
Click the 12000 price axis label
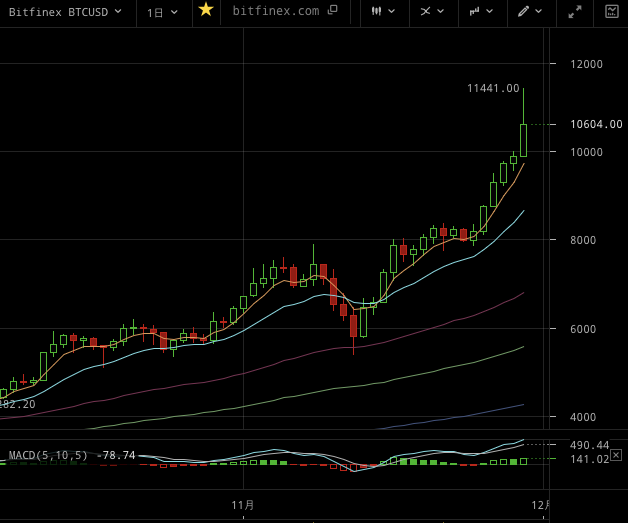tap(586, 64)
